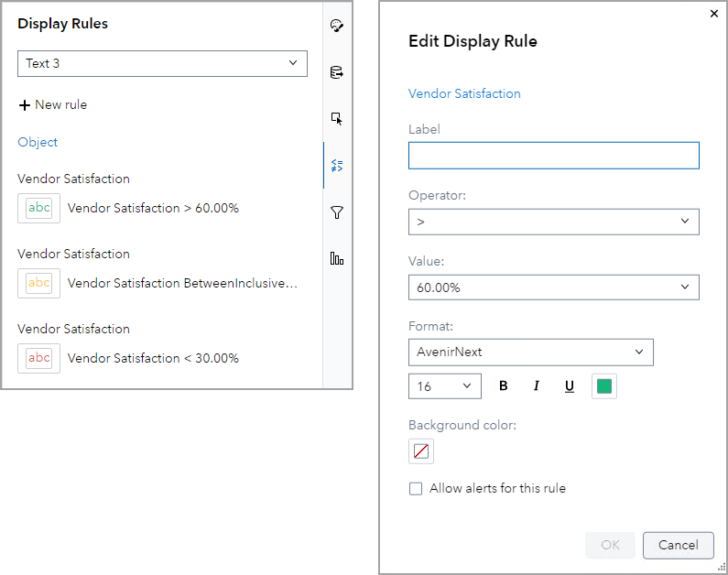Open the Filters funnel icon in sidebar
Screen dimensions: 728x575
pyautogui.click(x=337, y=212)
